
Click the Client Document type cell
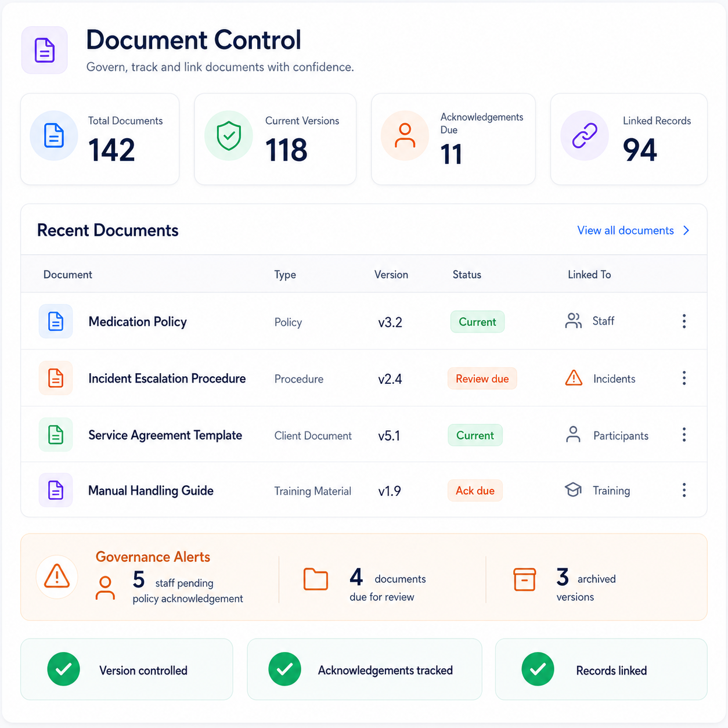click(x=313, y=436)
